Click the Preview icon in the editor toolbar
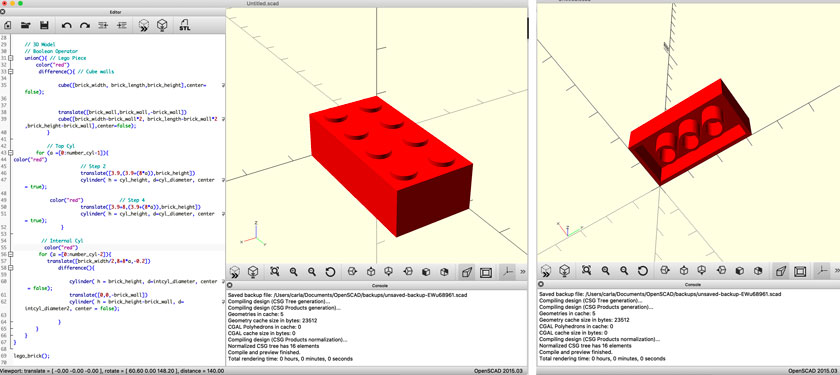The image size is (840, 375). click(143, 25)
